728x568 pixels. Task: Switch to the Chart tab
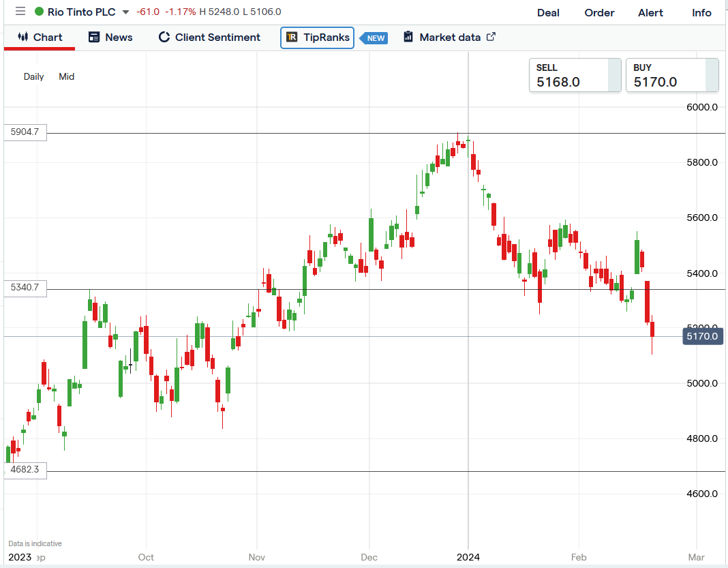(x=40, y=38)
